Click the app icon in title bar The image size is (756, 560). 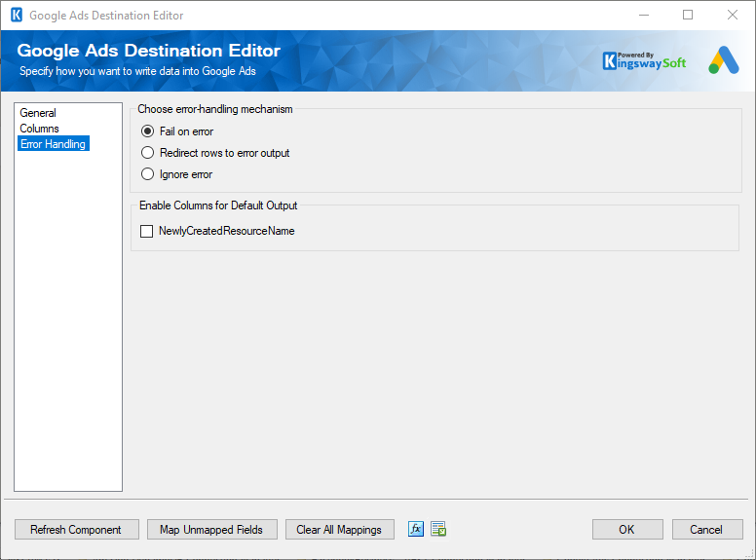click(x=17, y=15)
